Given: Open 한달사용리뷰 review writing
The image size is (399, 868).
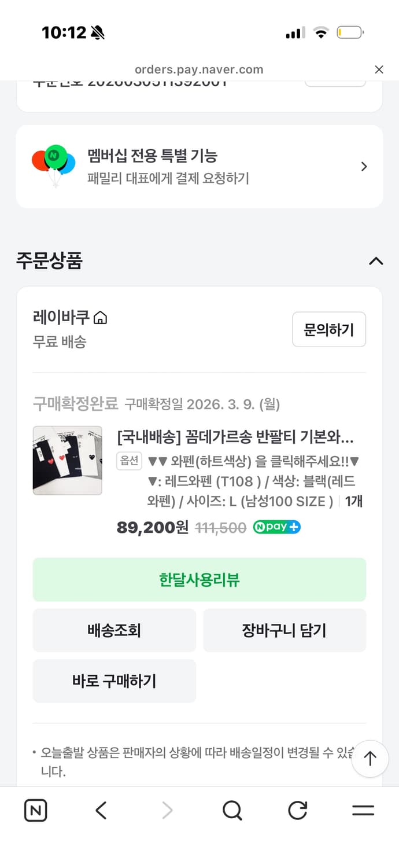Looking at the screenshot, I should coord(199,579).
